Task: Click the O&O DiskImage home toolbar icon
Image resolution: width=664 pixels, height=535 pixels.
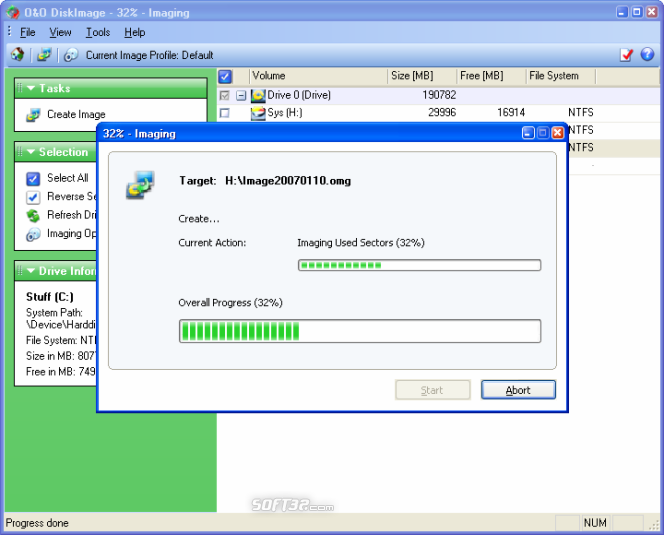Action: tap(18, 55)
